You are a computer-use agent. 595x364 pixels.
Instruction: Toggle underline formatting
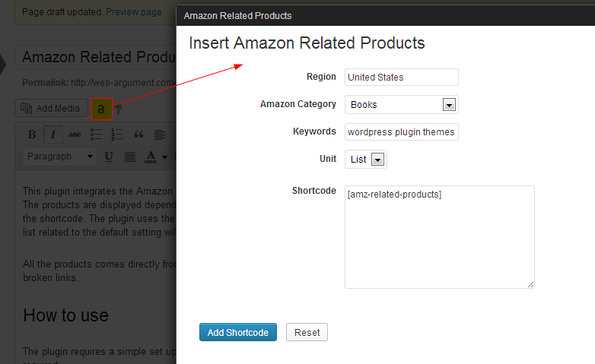[x=109, y=157]
